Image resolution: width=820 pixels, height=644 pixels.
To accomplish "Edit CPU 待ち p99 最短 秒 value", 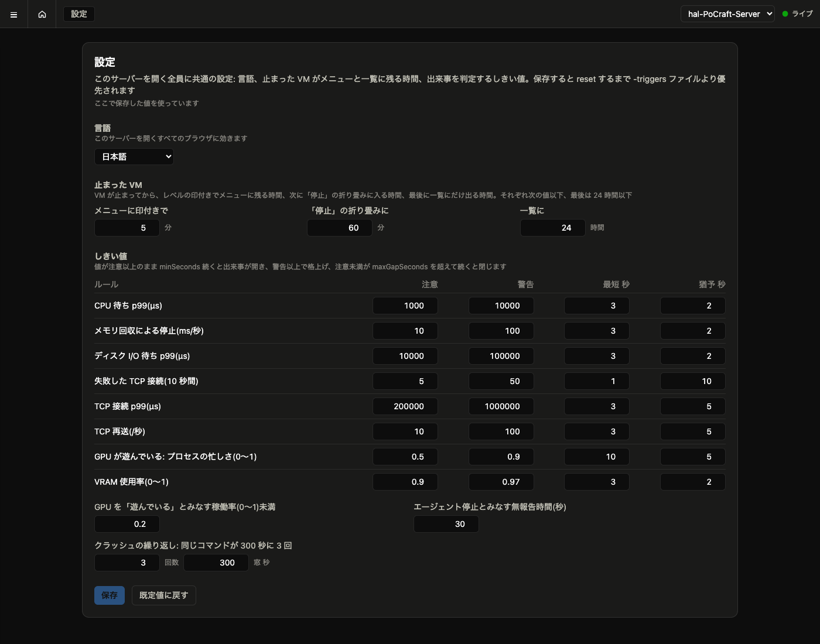I will (597, 306).
